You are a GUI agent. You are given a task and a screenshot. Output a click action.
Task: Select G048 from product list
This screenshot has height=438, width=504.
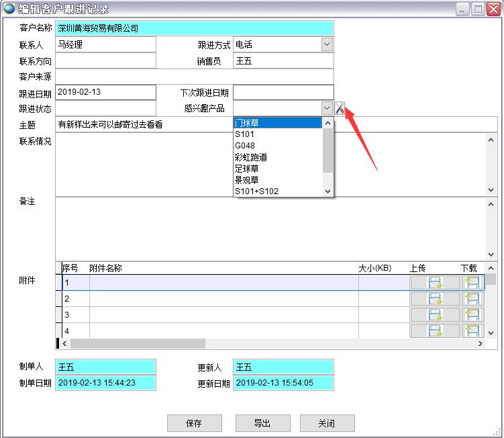click(x=278, y=146)
